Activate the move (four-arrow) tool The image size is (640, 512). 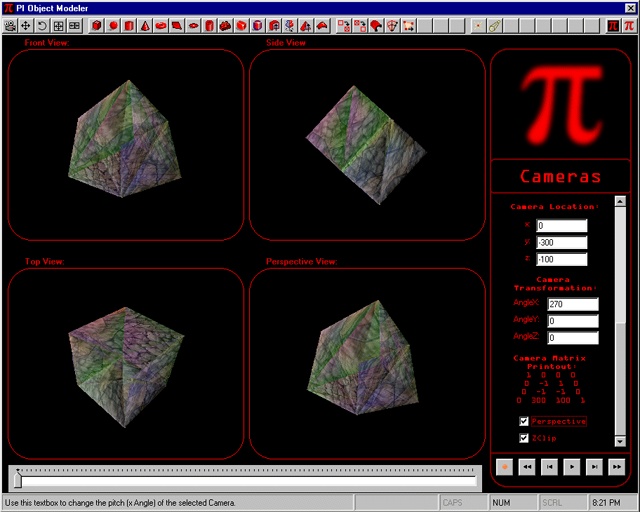coord(26,25)
